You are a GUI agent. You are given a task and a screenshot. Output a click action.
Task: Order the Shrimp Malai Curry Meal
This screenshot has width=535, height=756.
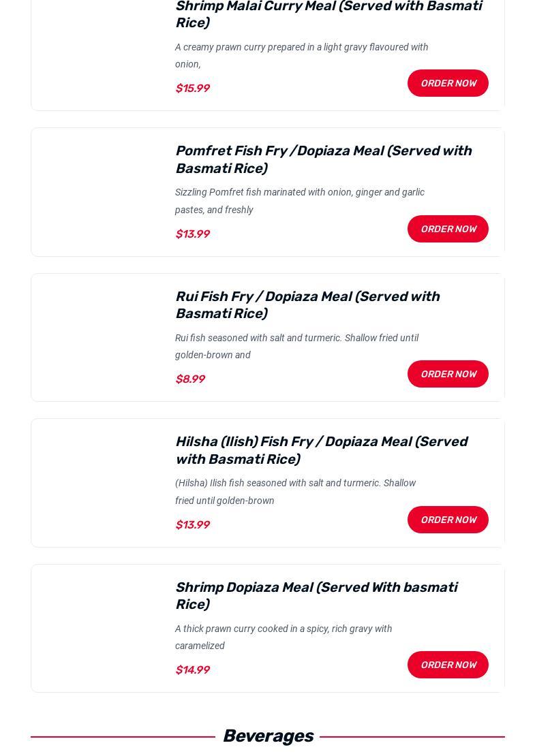click(x=448, y=83)
